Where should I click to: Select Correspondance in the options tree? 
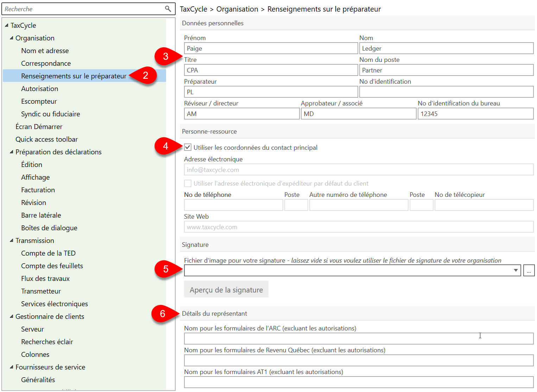point(46,63)
